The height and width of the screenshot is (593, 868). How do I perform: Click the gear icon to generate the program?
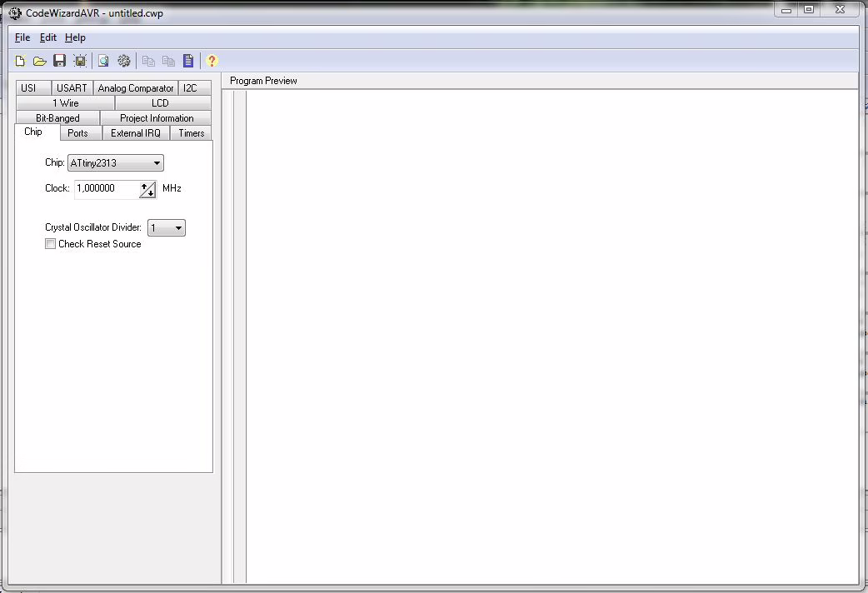[x=124, y=61]
